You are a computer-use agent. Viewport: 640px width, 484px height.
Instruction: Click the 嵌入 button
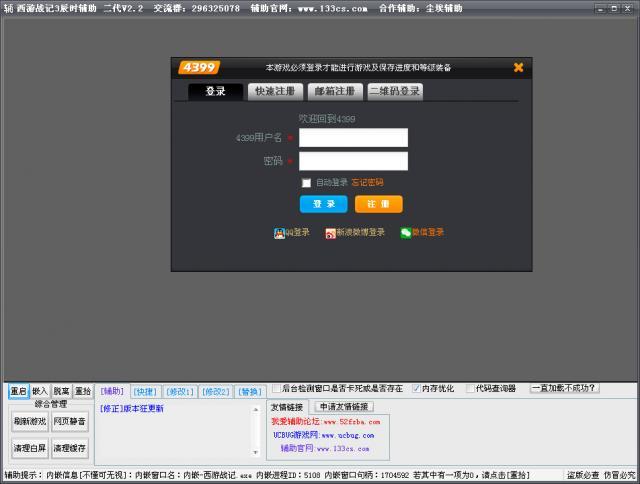[40, 391]
